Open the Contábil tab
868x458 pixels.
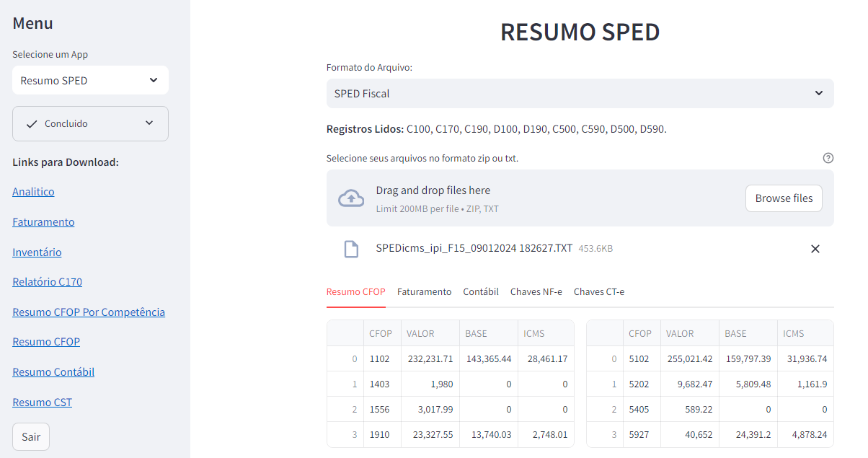coord(481,292)
